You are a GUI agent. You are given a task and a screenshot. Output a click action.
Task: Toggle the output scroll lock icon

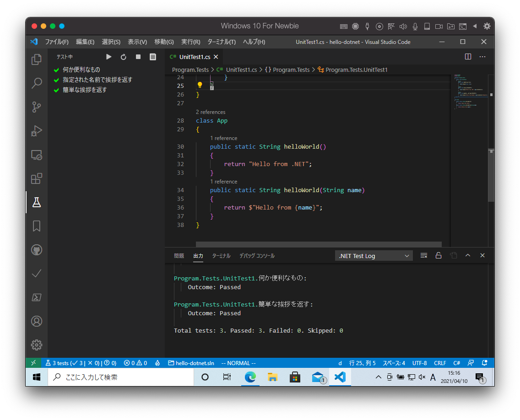click(x=438, y=256)
